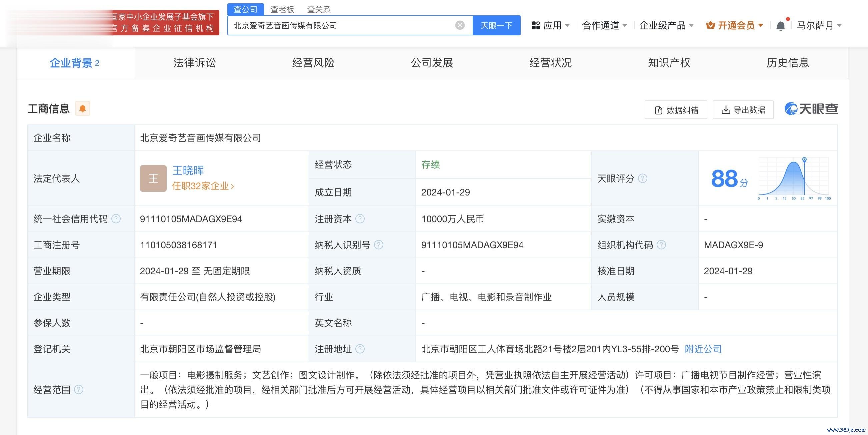Screen dimensions: 868x435
Task: Click the MADAGX9E-9 organization code
Action: click(x=733, y=245)
